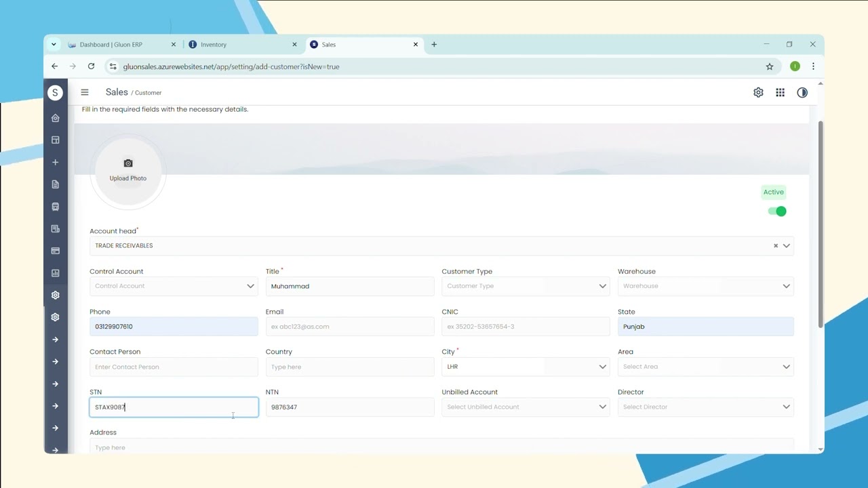
Task: Open a new browser tab
Action: [x=434, y=45]
